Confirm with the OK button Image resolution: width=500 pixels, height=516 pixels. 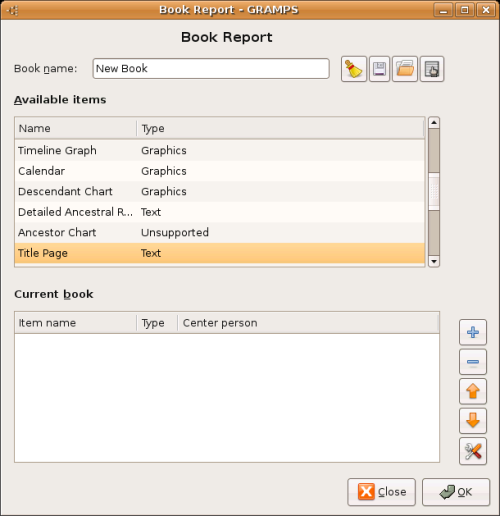456,492
